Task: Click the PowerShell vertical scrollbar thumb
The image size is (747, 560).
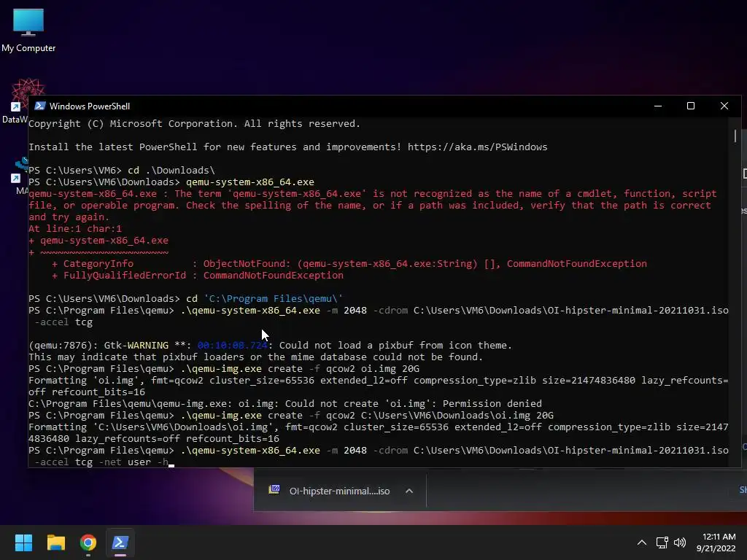Action: click(735, 136)
